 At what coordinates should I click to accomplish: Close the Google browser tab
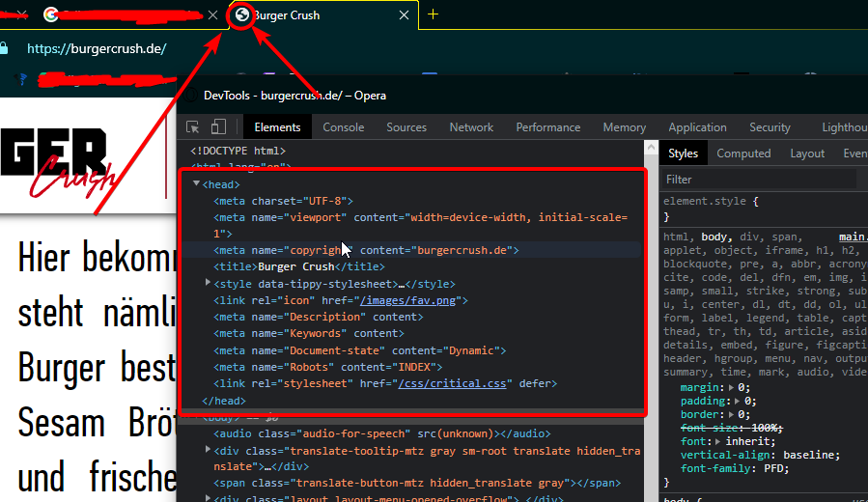point(213,15)
